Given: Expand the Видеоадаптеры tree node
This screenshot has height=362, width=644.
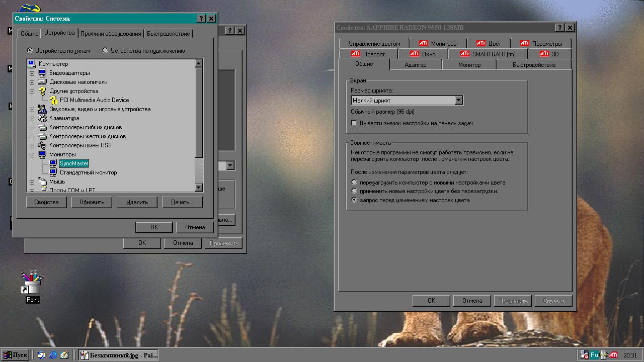Looking at the screenshot, I should pyautogui.click(x=32, y=73).
